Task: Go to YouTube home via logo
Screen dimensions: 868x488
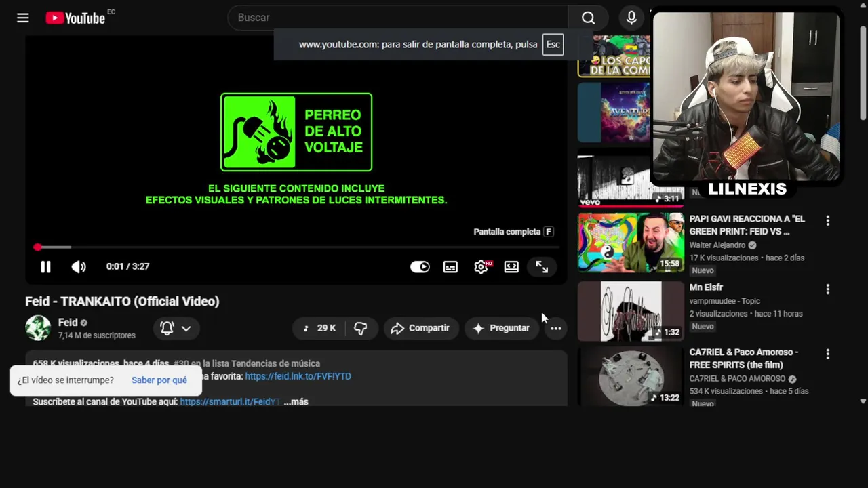Action: (x=75, y=18)
